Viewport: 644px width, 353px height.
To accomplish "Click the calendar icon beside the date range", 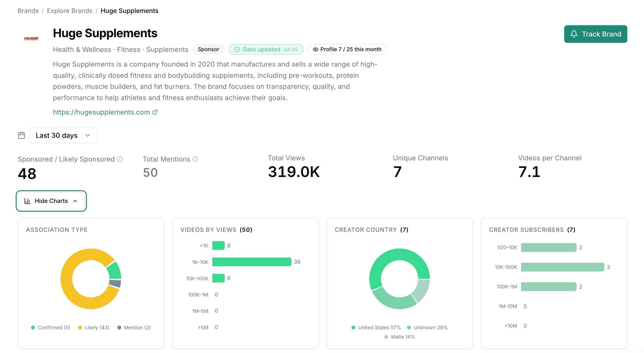I will tap(22, 135).
